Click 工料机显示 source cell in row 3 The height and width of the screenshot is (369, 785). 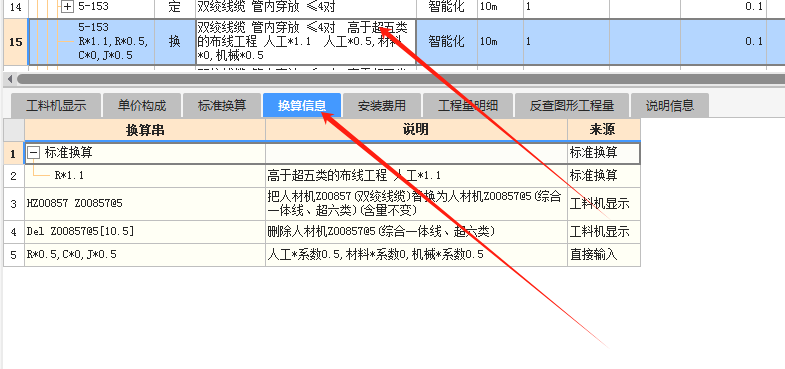tap(604, 204)
